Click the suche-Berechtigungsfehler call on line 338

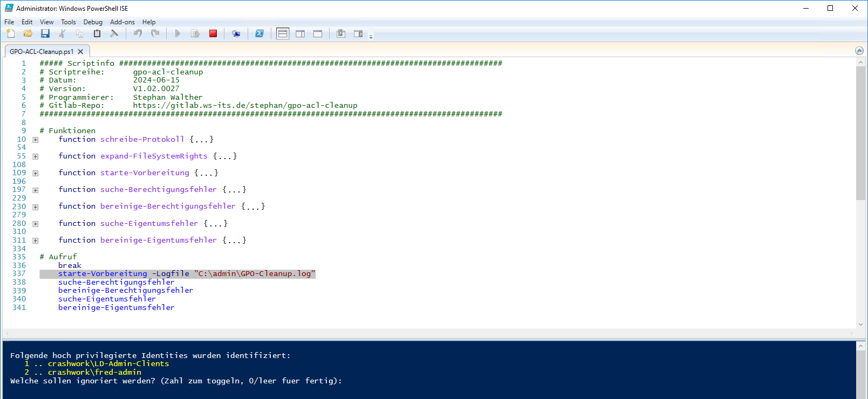pos(117,282)
